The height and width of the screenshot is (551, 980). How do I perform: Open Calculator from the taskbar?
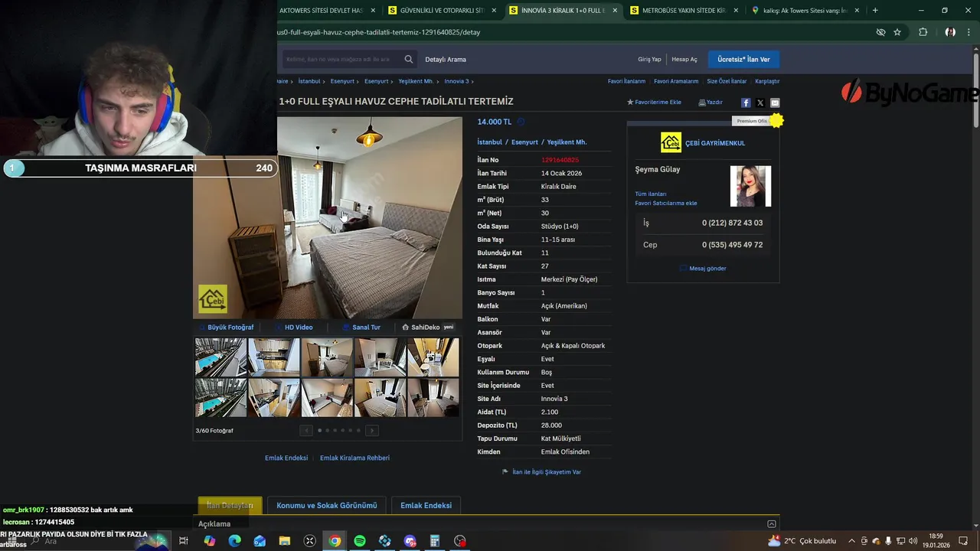tap(434, 541)
